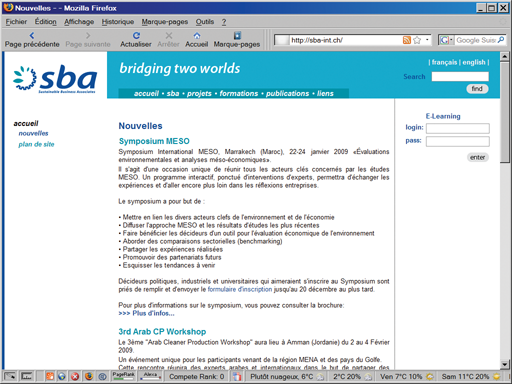This screenshot has height=384, width=512.
Task: Click the scrollbar down arrow
Action: click(x=504, y=364)
